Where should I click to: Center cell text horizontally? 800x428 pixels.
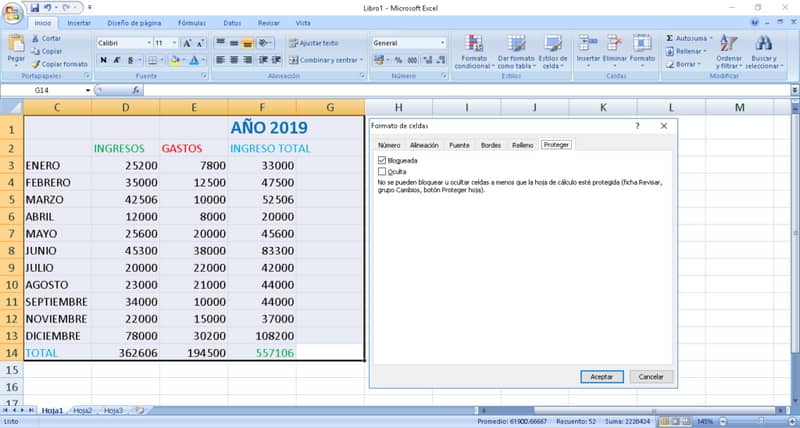click(234, 60)
